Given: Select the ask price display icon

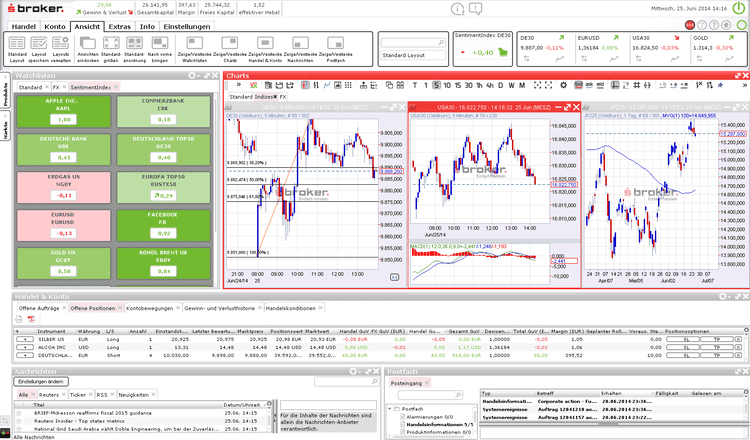Looking at the screenshot, I should (x=589, y=85).
